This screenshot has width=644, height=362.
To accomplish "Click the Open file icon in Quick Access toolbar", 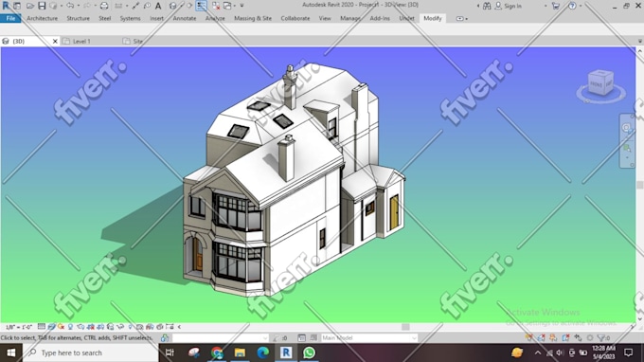I will pyautogui.click(x=30, y=6).
